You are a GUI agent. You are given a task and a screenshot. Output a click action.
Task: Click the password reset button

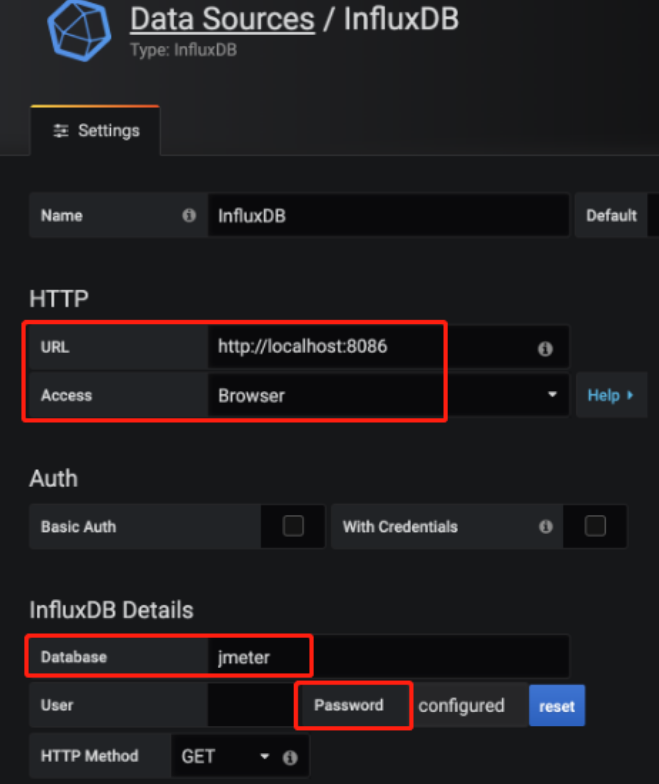pos(556,706)
